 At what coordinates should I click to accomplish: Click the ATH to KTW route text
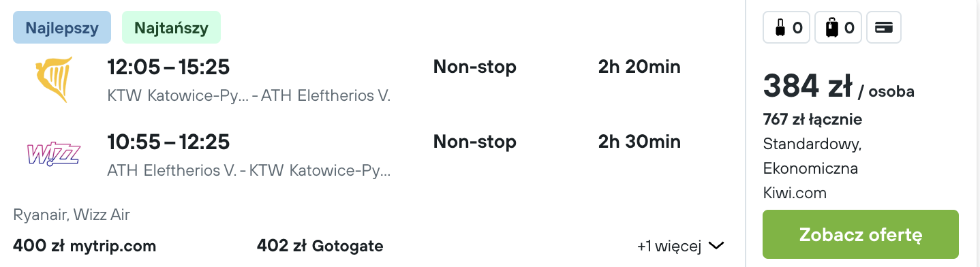[x=249, y=170]
